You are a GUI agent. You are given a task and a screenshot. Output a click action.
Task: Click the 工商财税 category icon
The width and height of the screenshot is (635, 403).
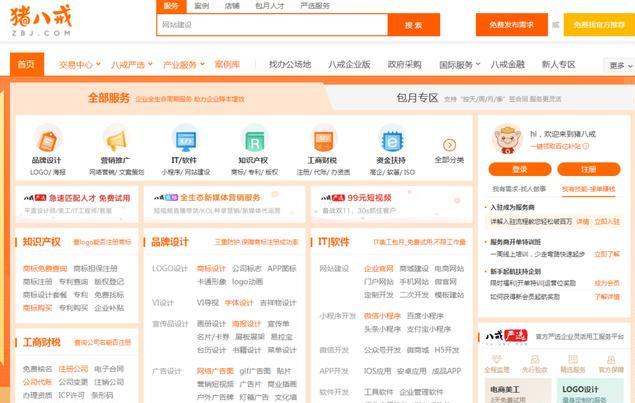[322, 139]
